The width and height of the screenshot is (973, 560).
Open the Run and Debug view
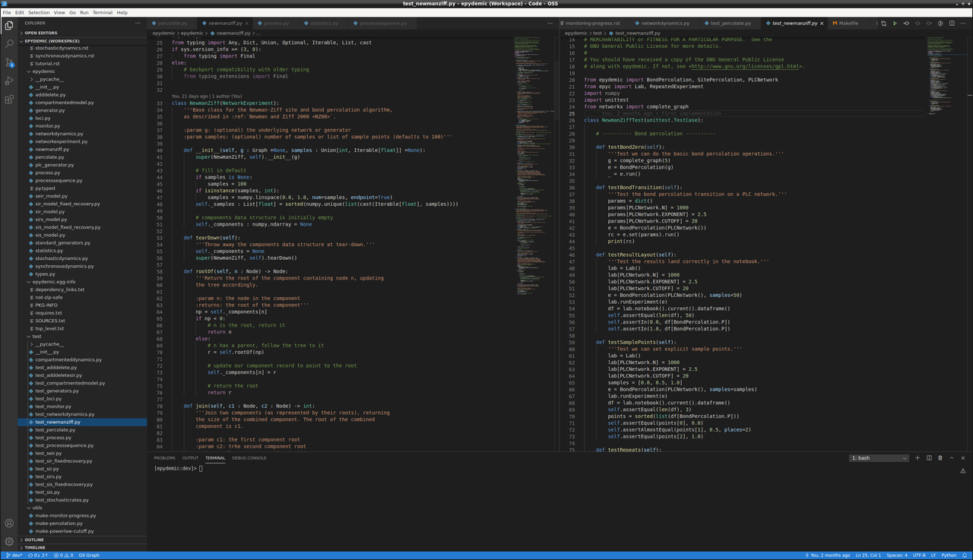point(9,81)
